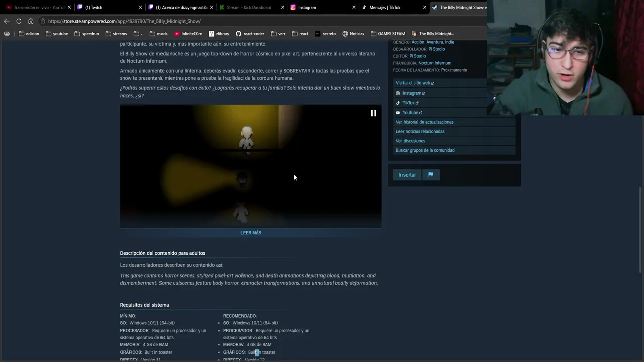The height and width of the screenshot is (362, 644).
Task: Open Buscar grupos de la comunidad
Action: point(425,150)
